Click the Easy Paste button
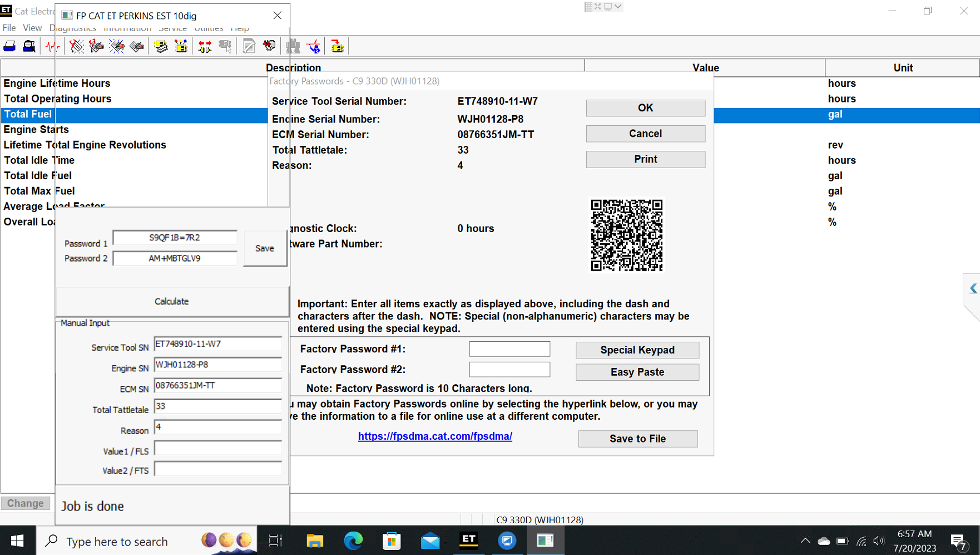 tap(637, 372)
